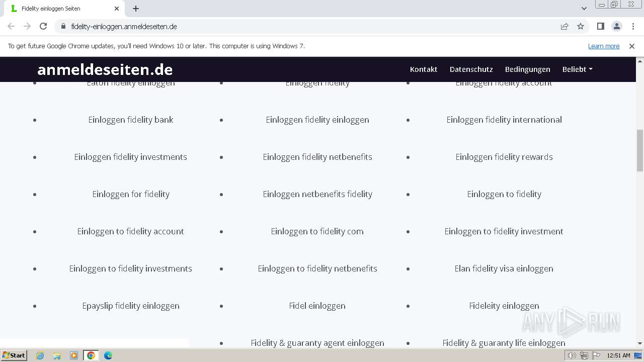
Task: Open Einloggen fidelity bank link
Action: (131, 120)
